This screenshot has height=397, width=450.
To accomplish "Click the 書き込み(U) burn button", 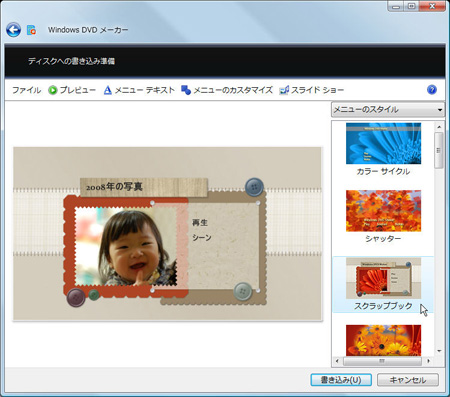I will coord(341,380).
